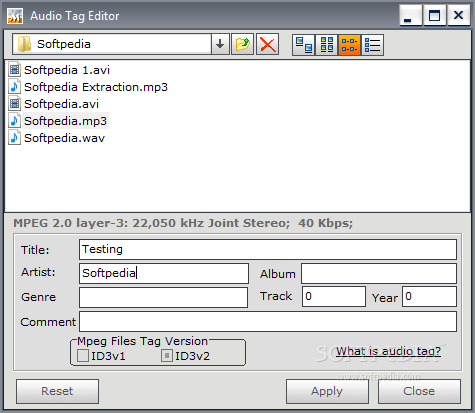Click the Softpedia.wav music note icon

(14, 138)
